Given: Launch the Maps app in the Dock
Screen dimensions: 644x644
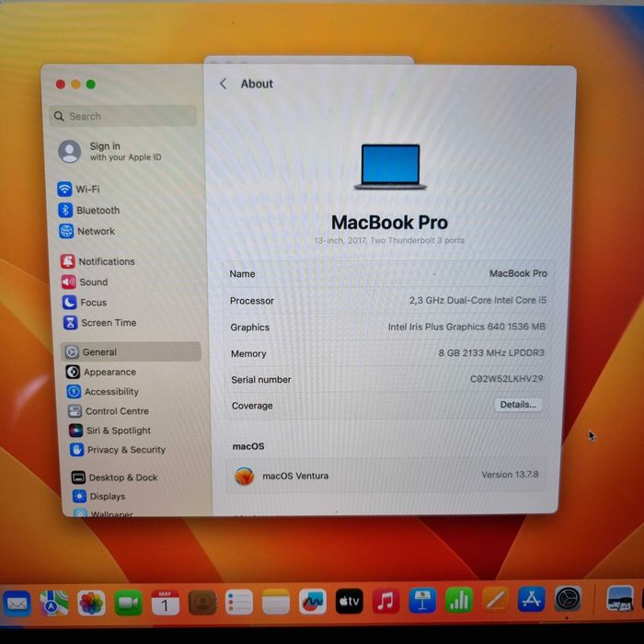Looking at the screenshot, I should click(x=53, y=603).
